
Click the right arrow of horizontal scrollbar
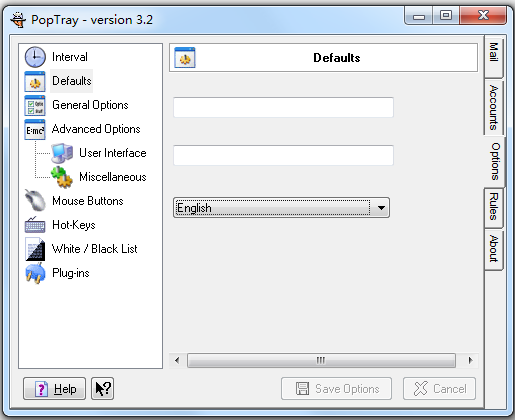[470, 360]
